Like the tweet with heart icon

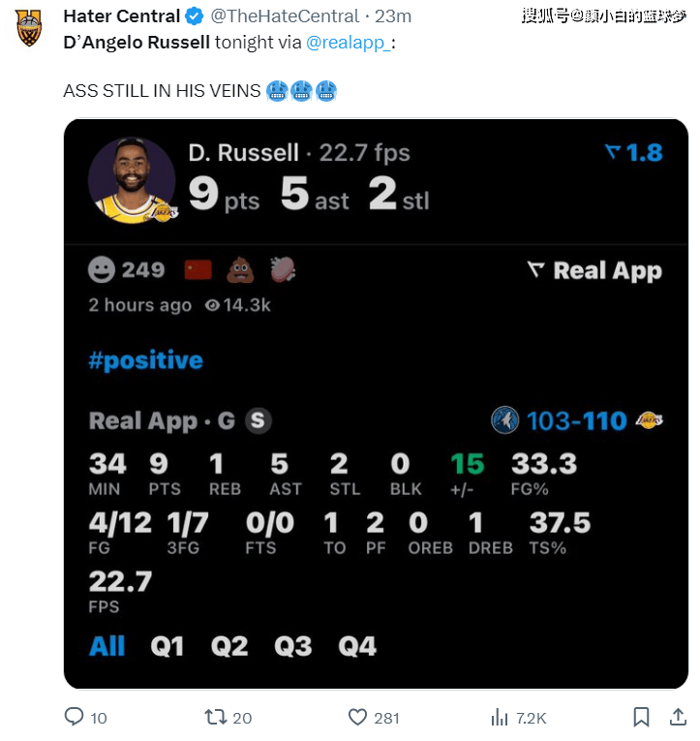[357, 717]
